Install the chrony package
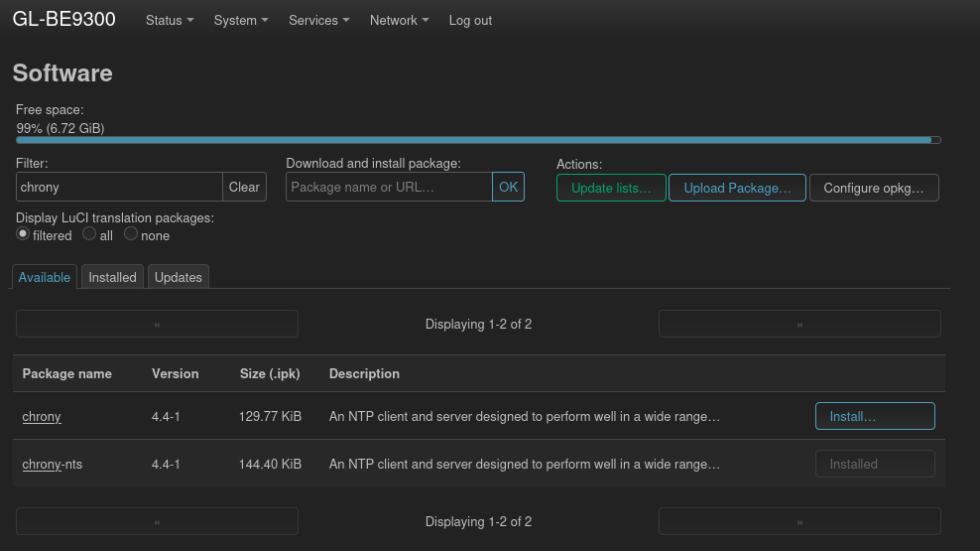Image resolution: width=980 pixels, height=551 pixels. (x=874, y=416)
